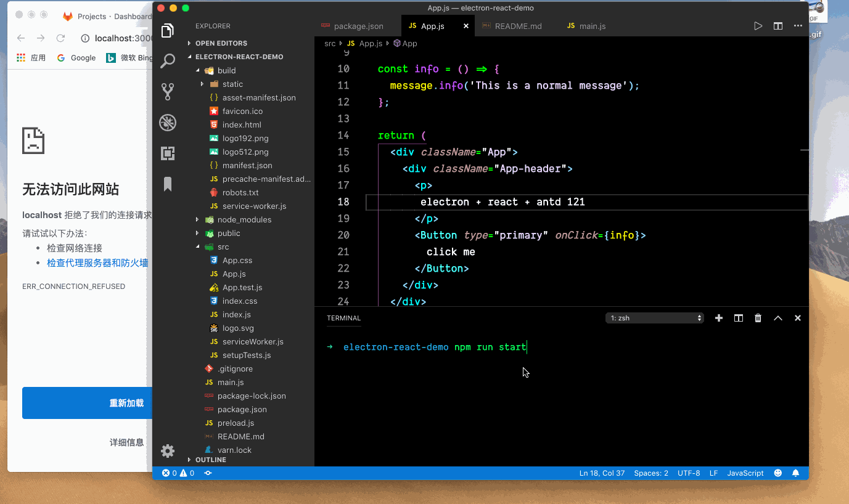Open logo.svg in the src folder
Image resolution: width=849 pixels, height=504 pixels.
(x=238, y=328)
